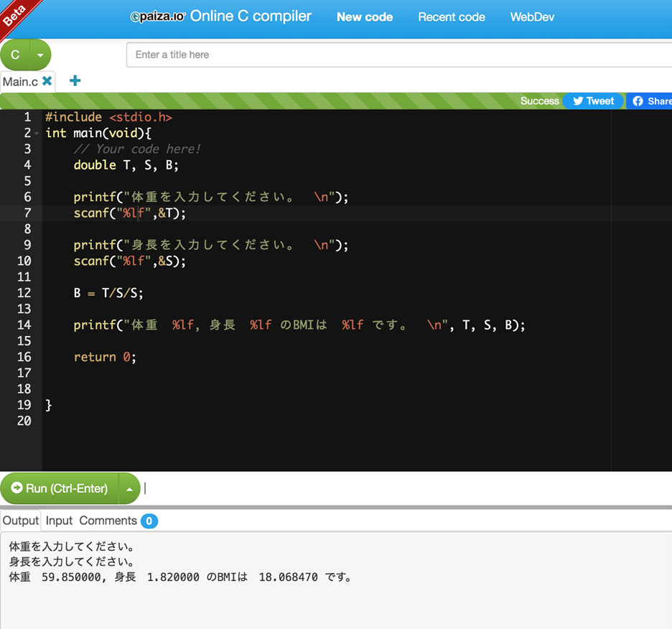This screenshot has width=672, height=629.
Task: Click the '// Your code here!' comment
Action: [136, 149]
